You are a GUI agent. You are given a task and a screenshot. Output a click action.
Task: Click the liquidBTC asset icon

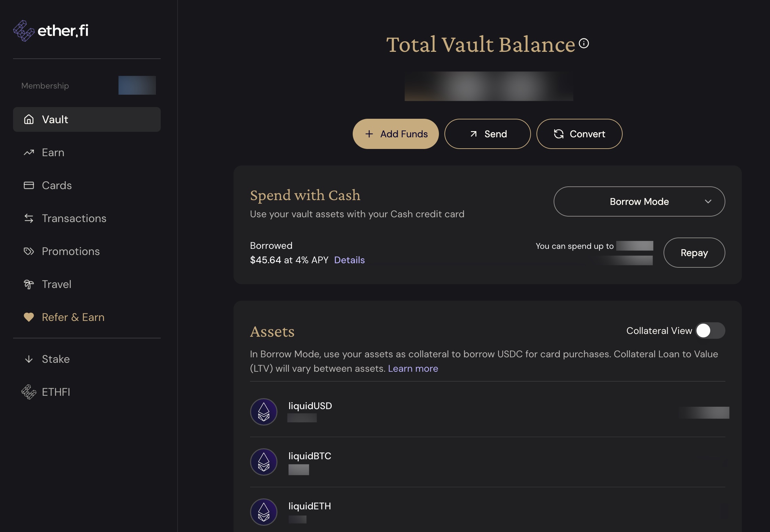point(264,462)
